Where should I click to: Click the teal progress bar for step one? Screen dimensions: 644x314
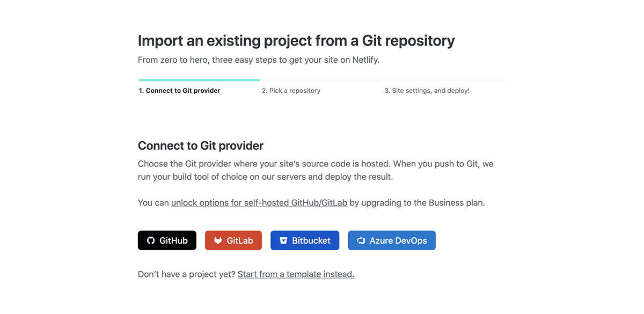(199, 80)
